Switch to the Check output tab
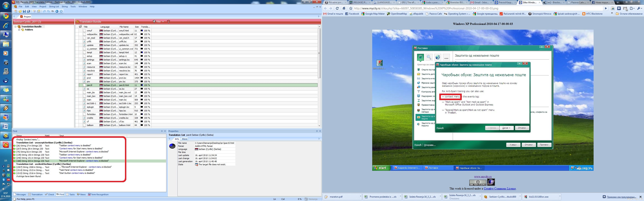The image size is (644, 201). click(49, 194)
